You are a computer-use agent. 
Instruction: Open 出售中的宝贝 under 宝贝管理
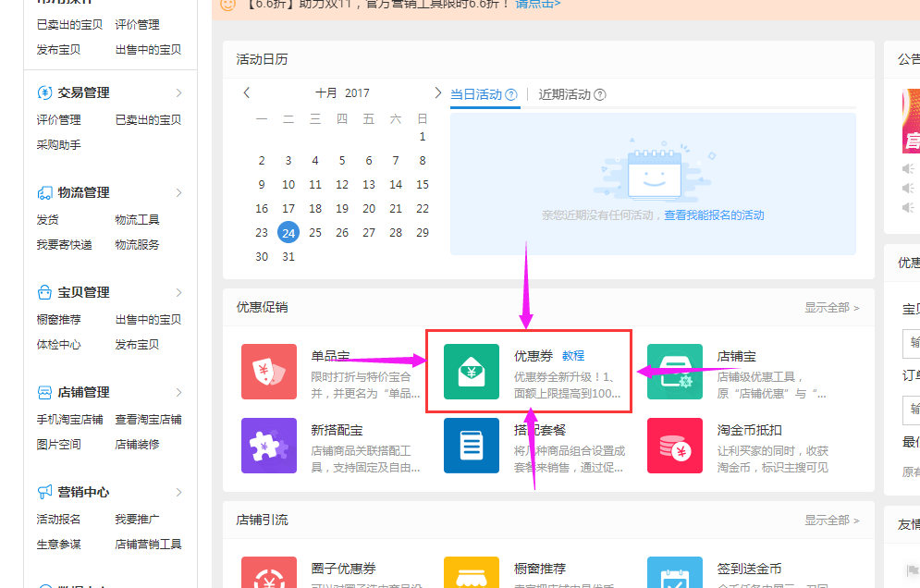pyautogui.click(x=148, y=319)
